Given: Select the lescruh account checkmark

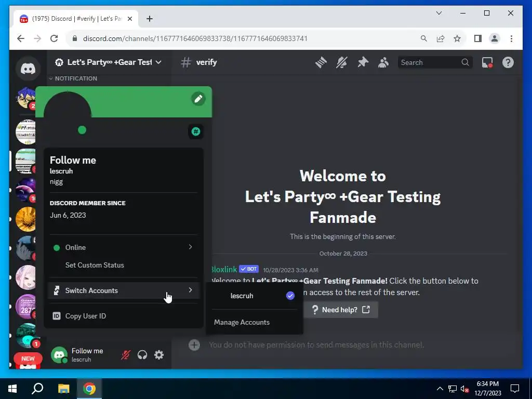Looking at the screenshot, I should (x=290, y=296).
